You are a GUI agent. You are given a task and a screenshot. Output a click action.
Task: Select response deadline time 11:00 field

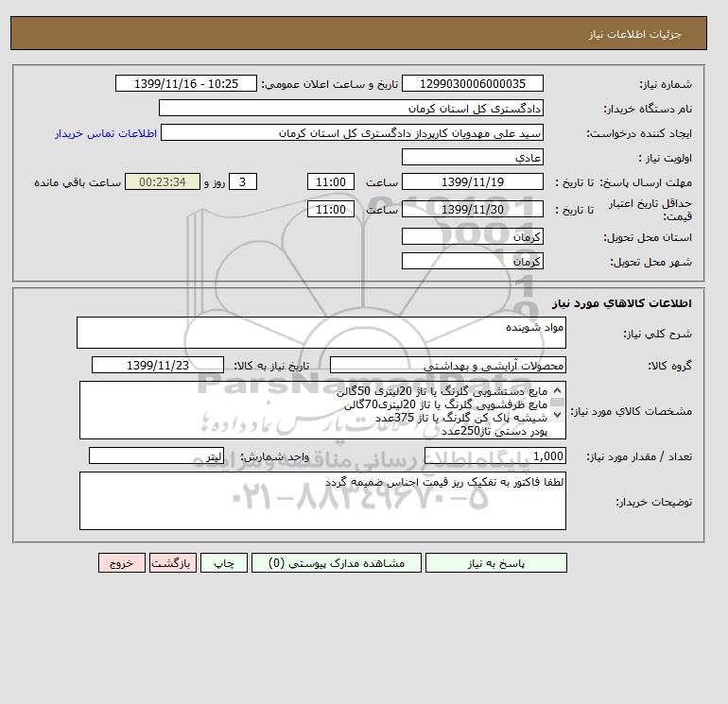tap(331, 182)
